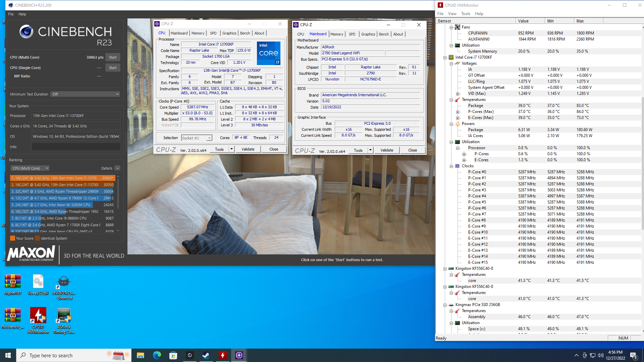Switch to the Memory tab in CPU-Z
The width and height of the screenshot is (644, 362).
click(x=198, y=33)
